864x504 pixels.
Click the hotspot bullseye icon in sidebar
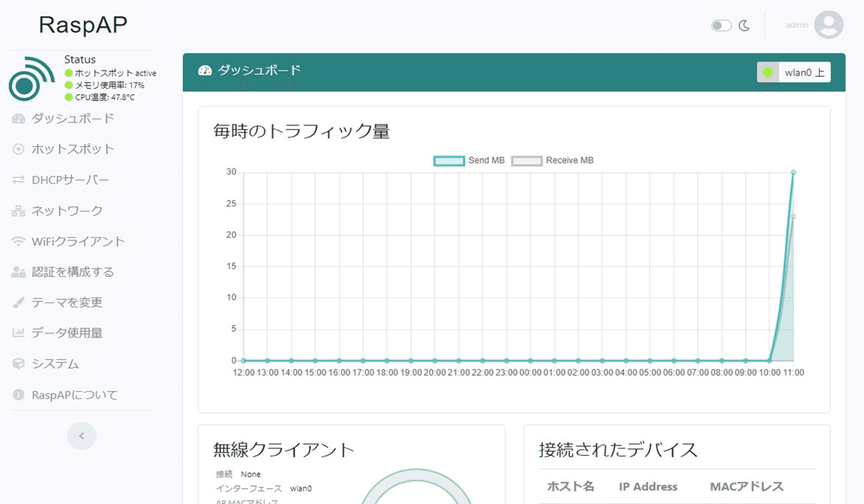tap(19, 149)
